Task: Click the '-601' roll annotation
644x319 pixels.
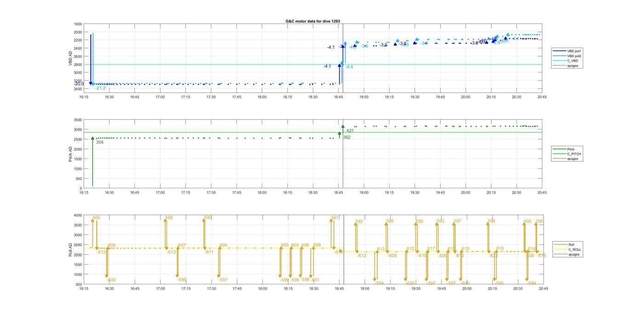Action: click(x=315, y=280)
